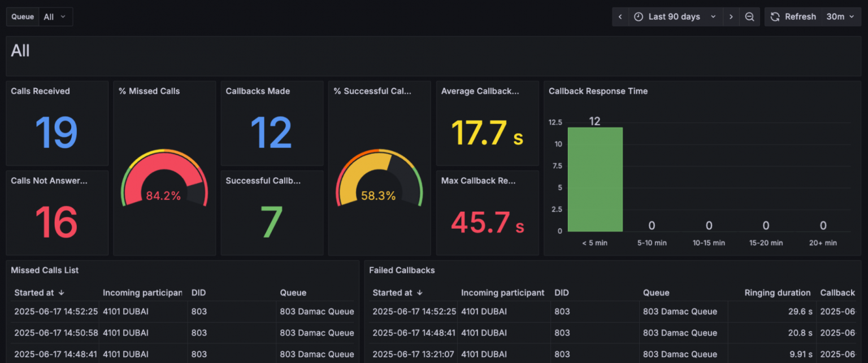Image resolution: width=868 pixels, height=363 pixels.
Task: Click the clock icon in time picker
Action: point(639,17)
